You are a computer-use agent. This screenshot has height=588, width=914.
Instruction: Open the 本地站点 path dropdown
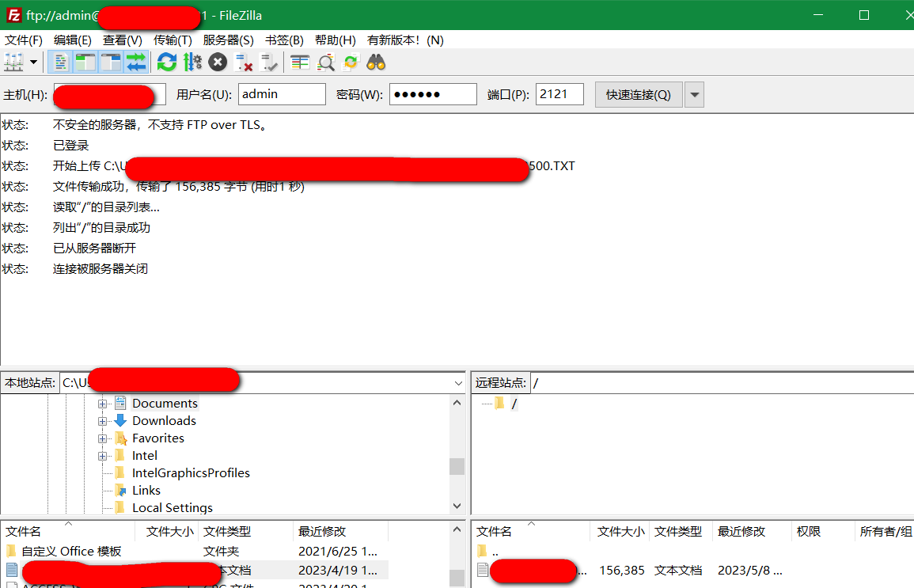click(x=458, y=383)
